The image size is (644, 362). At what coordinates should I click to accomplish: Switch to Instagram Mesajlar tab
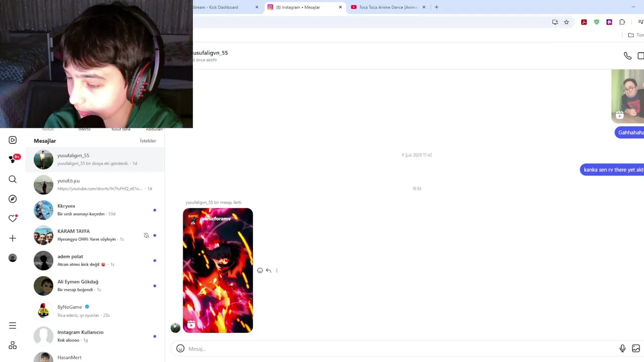click(305, 7)
